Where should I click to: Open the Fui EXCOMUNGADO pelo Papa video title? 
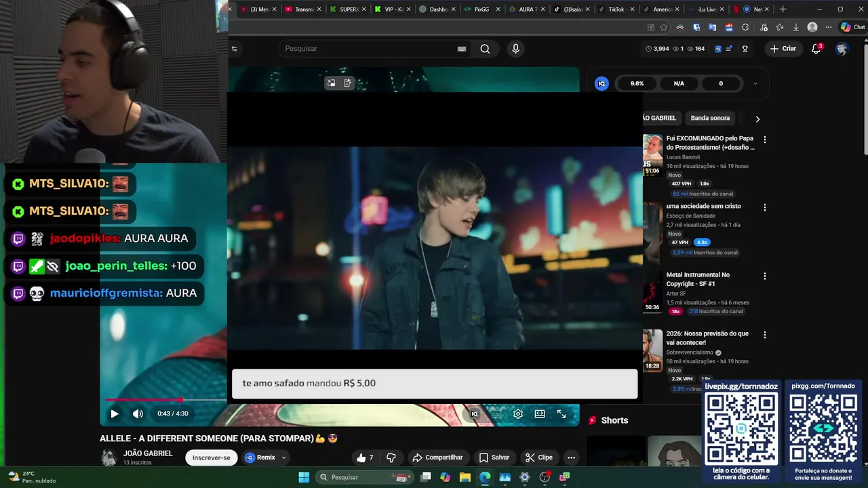(710, 143)
